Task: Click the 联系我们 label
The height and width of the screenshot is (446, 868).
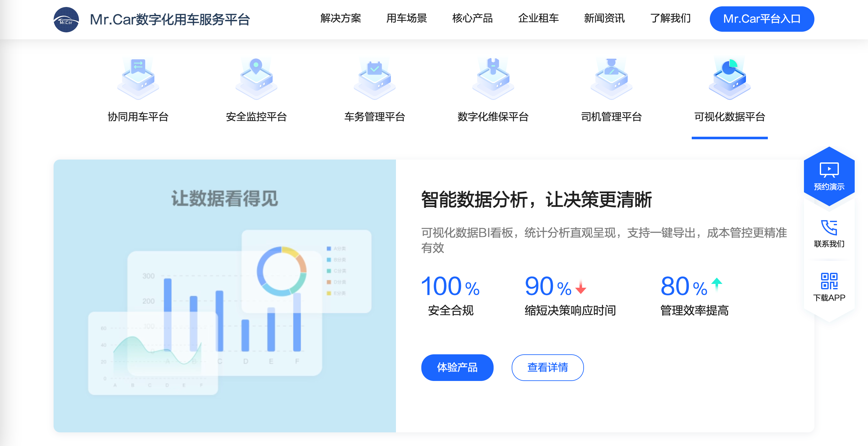Action: tap(829, 244)
